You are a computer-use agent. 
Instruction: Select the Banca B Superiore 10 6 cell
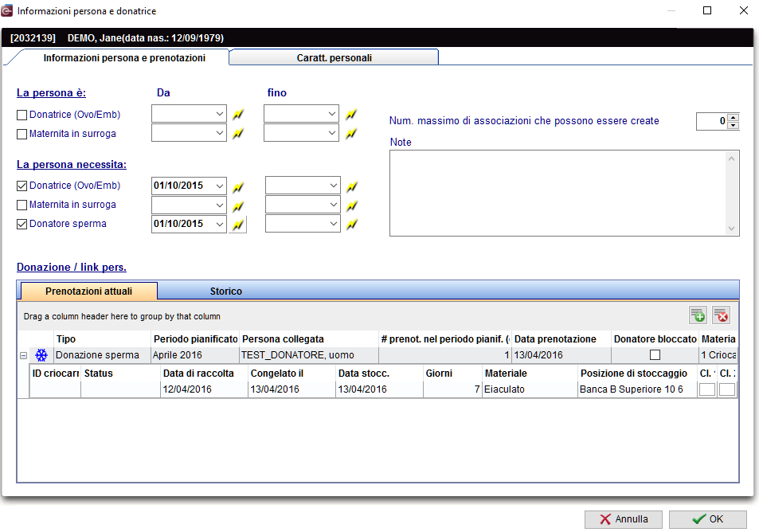[637, 389]
